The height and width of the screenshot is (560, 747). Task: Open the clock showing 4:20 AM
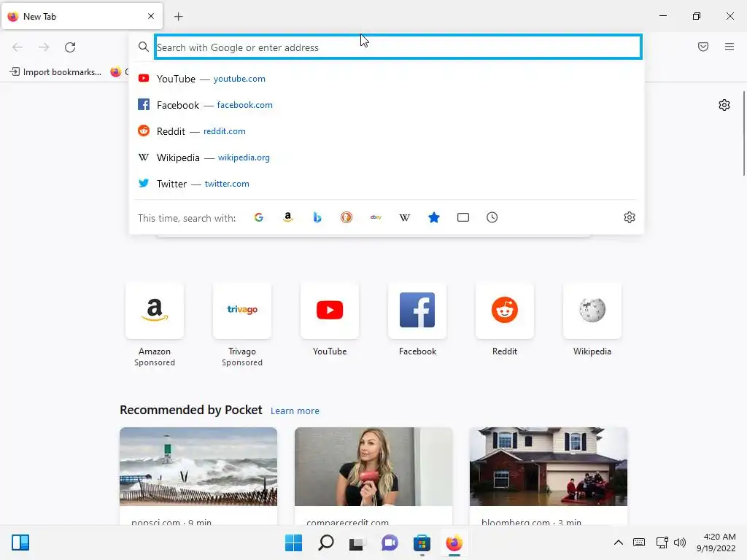point(716,542)
